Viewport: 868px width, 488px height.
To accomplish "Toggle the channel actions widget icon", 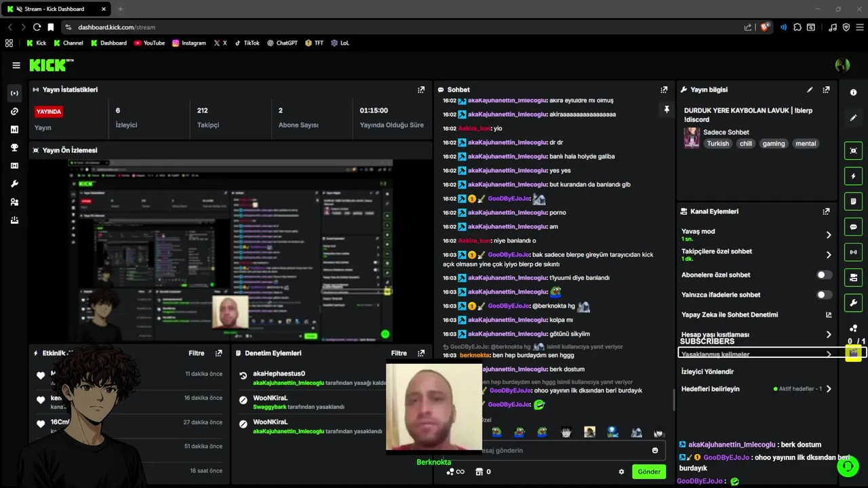I will (x=853, y=277).
